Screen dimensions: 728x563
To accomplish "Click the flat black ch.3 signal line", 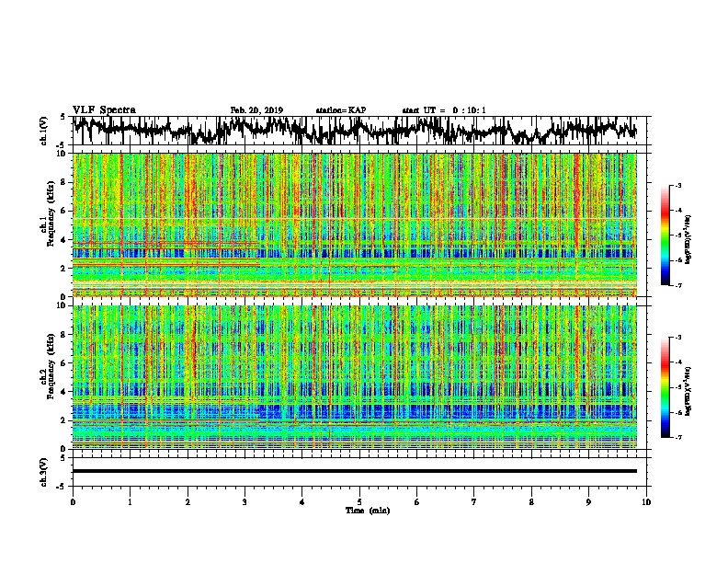I will (355, 471).
